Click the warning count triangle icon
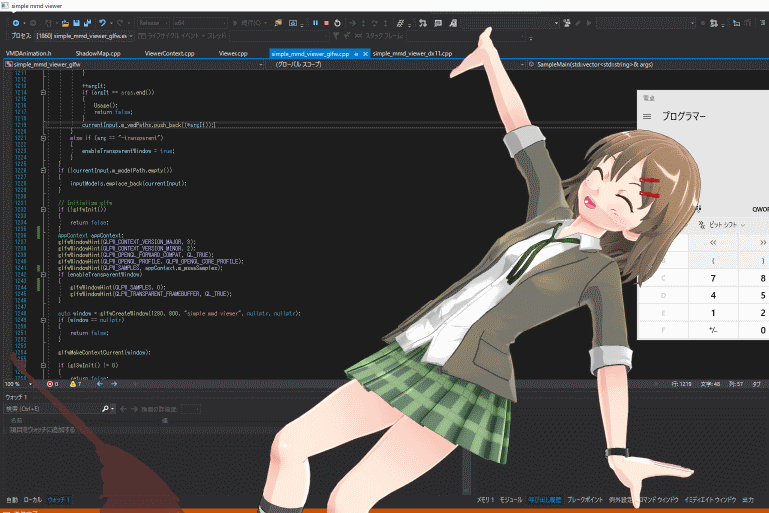The image size is (769, 513). (x=73, y=384)
